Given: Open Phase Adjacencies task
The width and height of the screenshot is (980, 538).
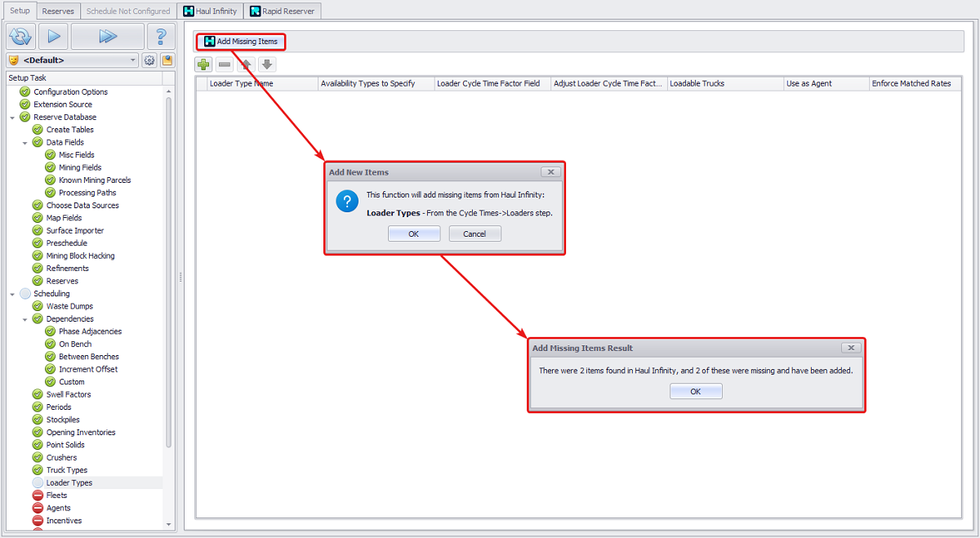Looking at the screenshot, I should pos(90,331).
